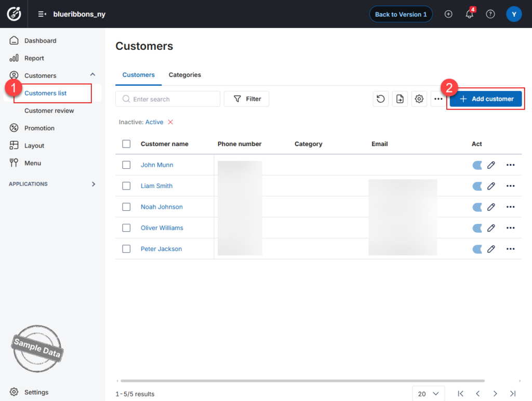Open Customer review in sidebar

49,111
